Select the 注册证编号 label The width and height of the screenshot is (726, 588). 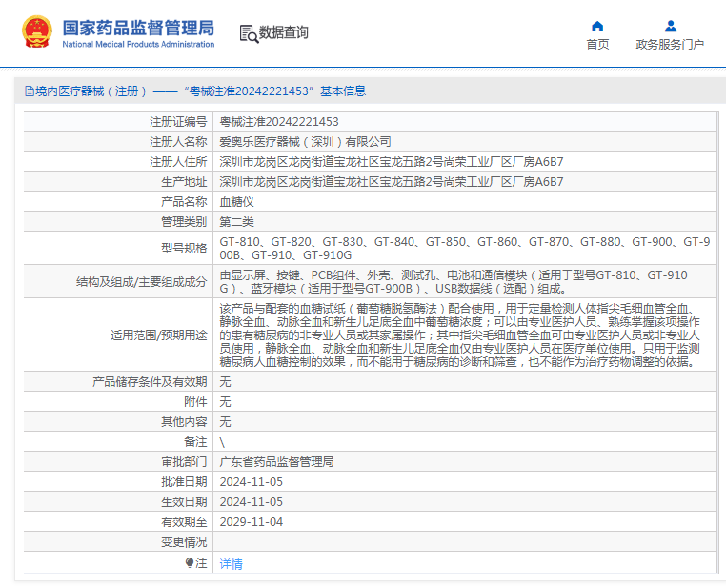click(x=178, y=122)
